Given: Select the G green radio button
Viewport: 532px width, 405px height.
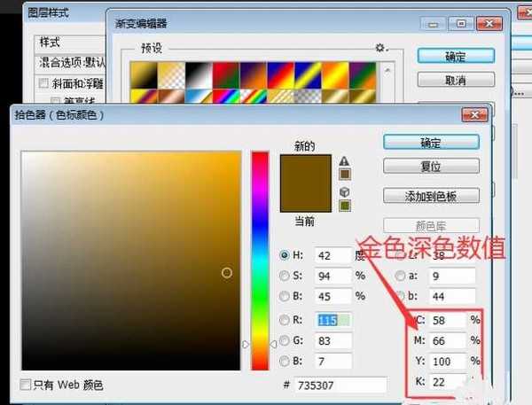Looking at the screenshot, I should point(284,340).
